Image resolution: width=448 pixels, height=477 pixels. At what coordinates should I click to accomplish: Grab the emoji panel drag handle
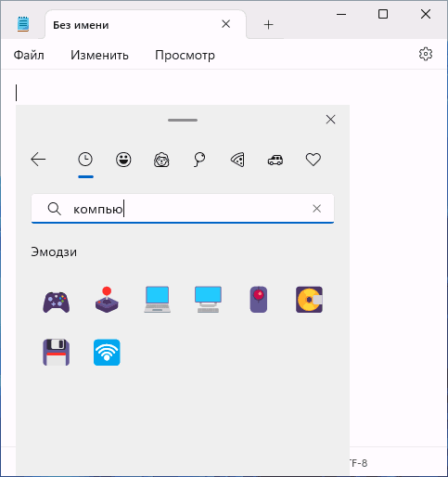point(183,120)
